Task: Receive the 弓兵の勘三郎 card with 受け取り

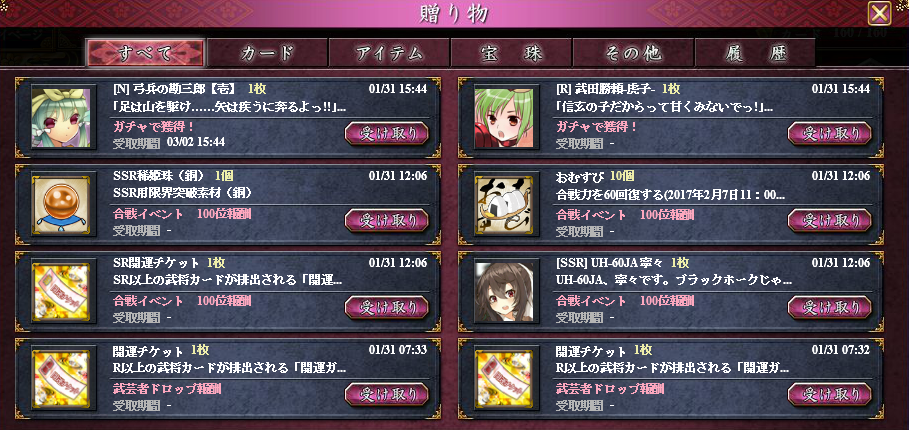Action: [x=387, y=134]
